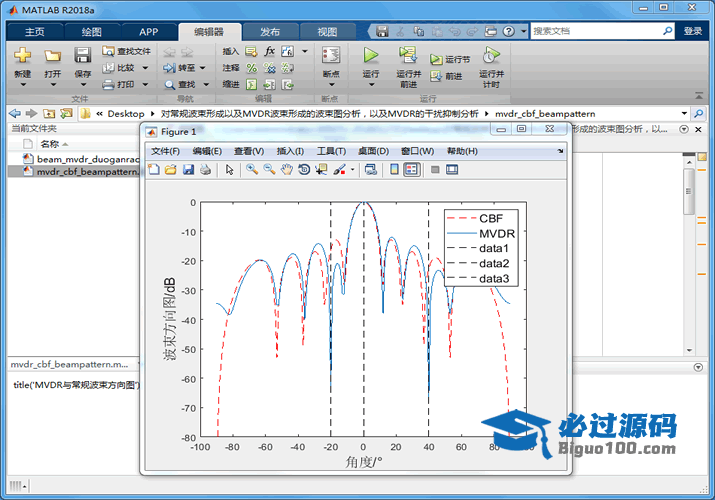Click Find Files (查找文件) in the ribbon
715x500 pixels.
(x=127, y=51)
